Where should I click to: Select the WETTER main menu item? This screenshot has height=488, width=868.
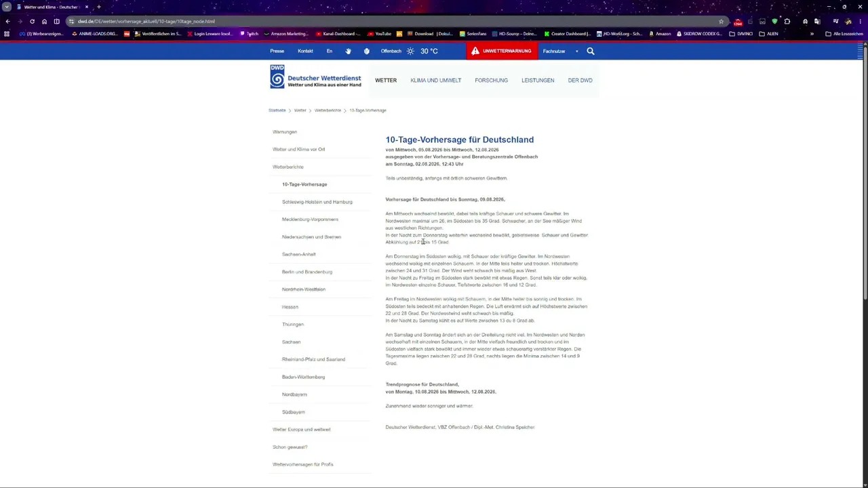coord(386,80)
